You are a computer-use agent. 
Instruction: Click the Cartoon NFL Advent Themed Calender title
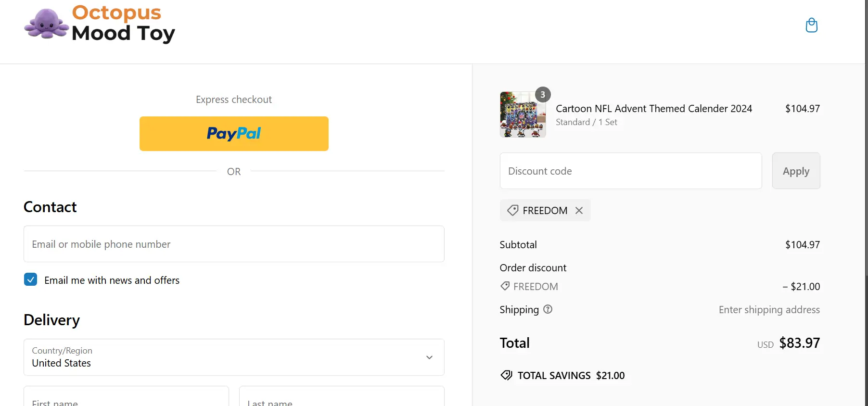[653, 109]
